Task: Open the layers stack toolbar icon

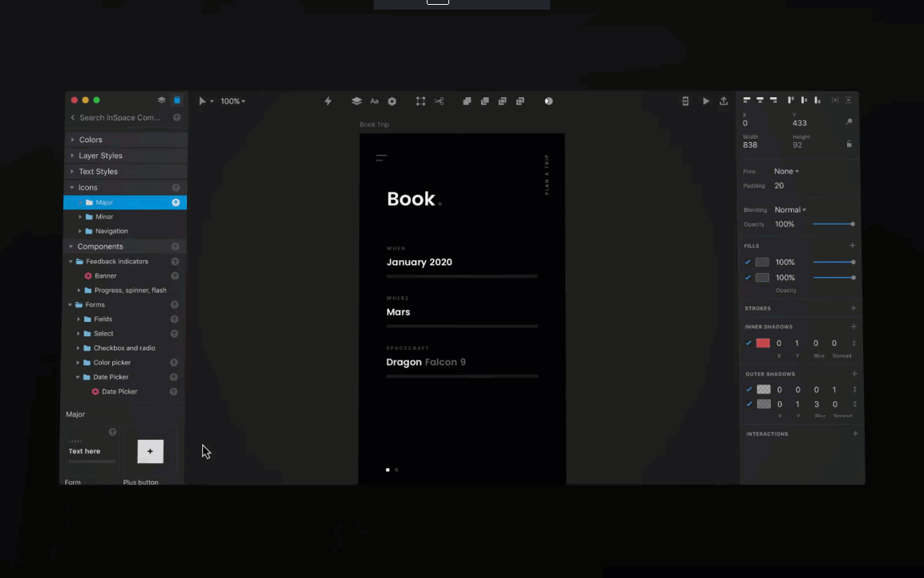Action: (x=356, y=101)
